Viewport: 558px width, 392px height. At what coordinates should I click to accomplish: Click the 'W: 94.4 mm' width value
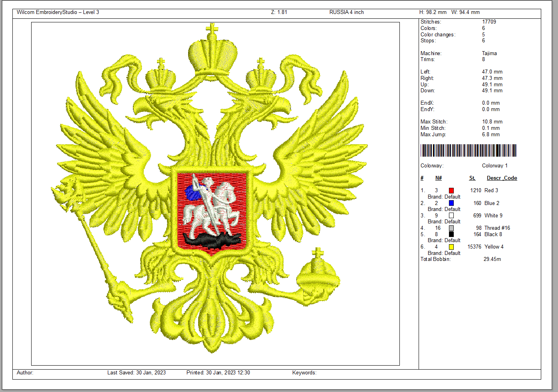(466, 12)
